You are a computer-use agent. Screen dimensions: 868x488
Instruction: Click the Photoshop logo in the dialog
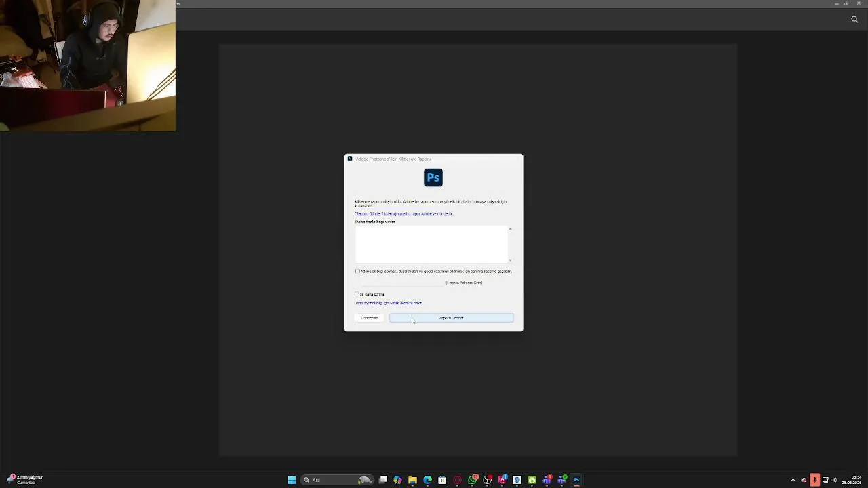pyautogui.click(x=433, y=178)
